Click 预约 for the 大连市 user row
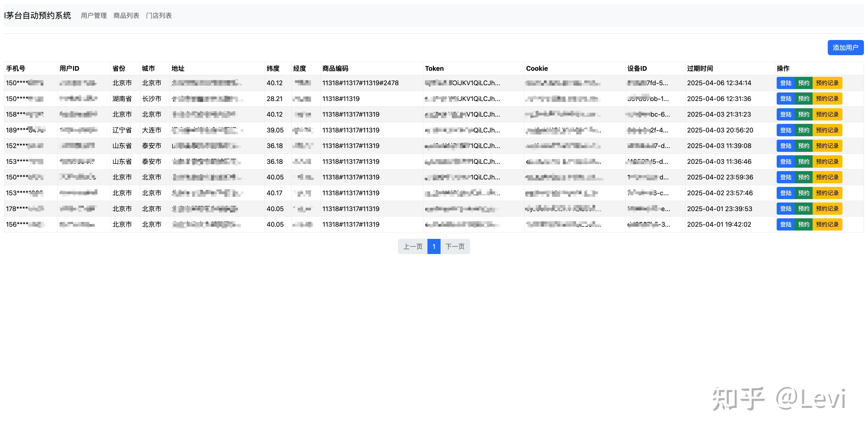Screen dimensions: 868x433 pos(803,130)
